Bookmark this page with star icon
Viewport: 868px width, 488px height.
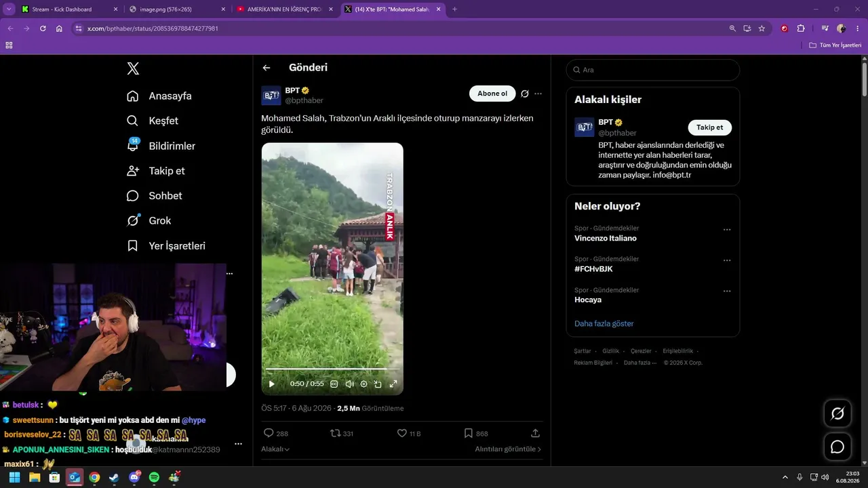pyautogui.click(x=762, y=28)
